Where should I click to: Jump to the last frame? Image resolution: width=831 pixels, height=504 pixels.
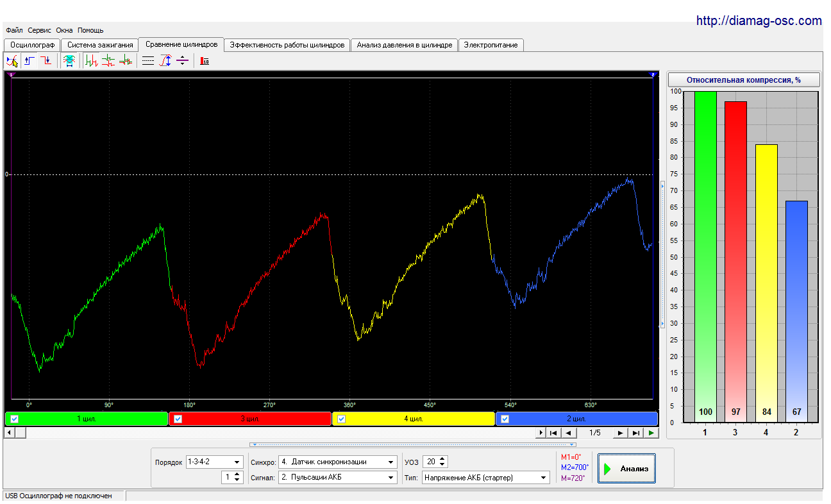[x=635, y=433]
